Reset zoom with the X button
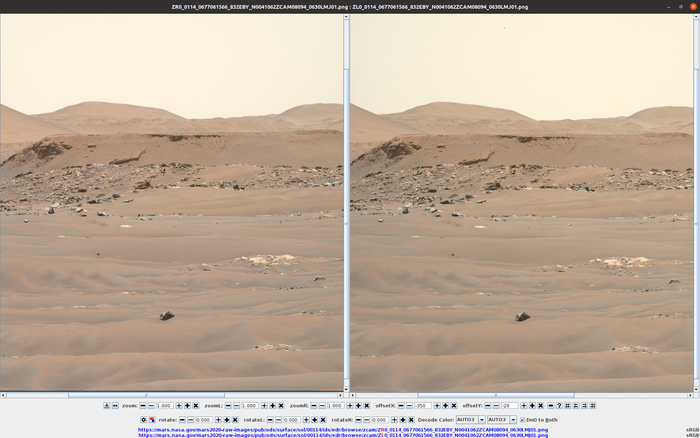The height and width of the screenshot is (438, 700). pos(195,406)
